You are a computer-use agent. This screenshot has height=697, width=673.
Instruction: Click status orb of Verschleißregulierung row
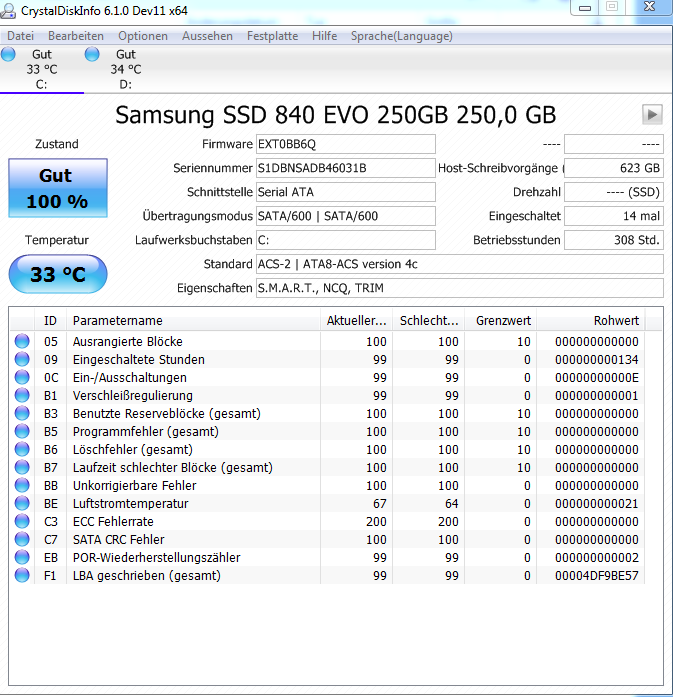point(22,395)
